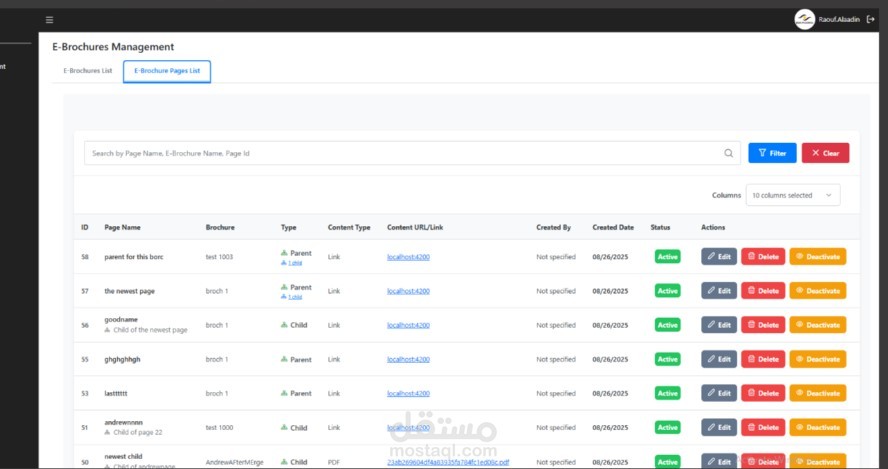Image resolution: width=888 pixels, height=469 pixels.
Task: Open the 1 child link in row 57
Action: (x=294, y=297)
